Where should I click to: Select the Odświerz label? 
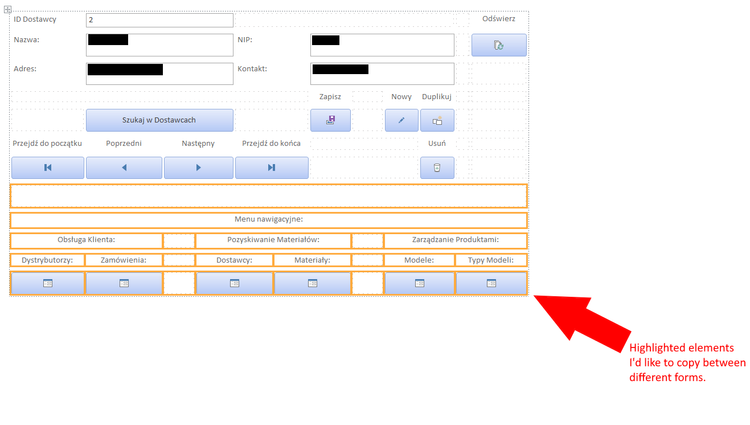tap(498, 19)
